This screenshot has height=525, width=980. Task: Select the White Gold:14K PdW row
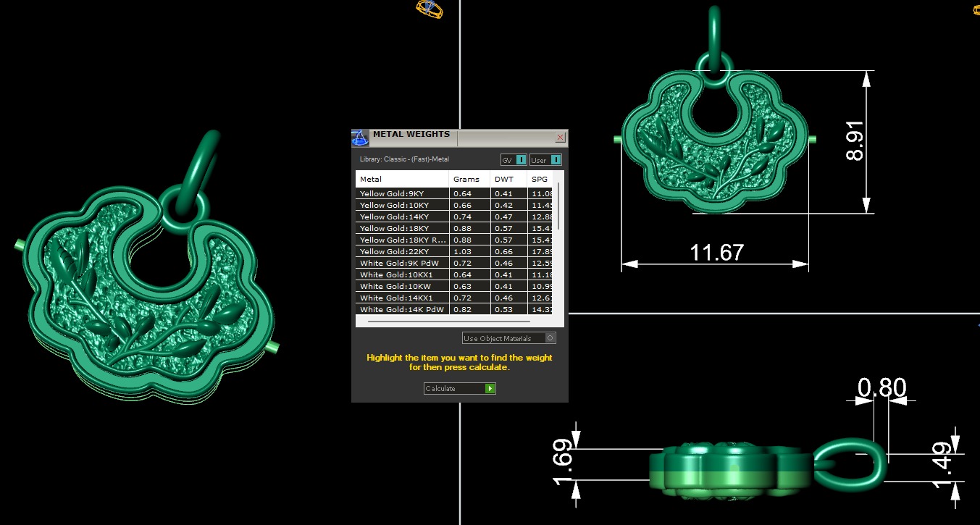pos(454,309)
